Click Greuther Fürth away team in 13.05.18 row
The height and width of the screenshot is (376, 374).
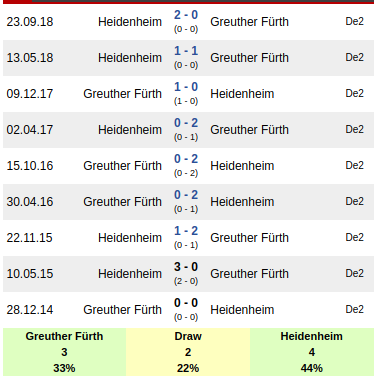coord(249,58)
